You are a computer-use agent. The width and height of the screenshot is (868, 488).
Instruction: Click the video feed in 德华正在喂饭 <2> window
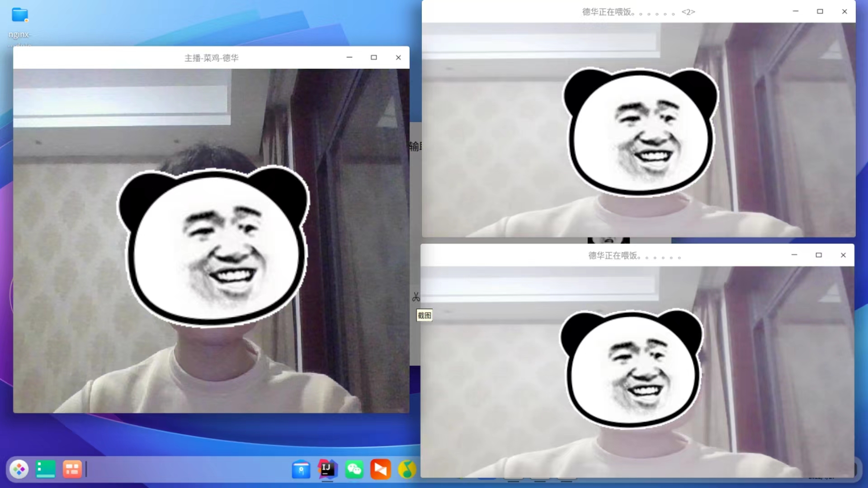[x=638, y=130]
